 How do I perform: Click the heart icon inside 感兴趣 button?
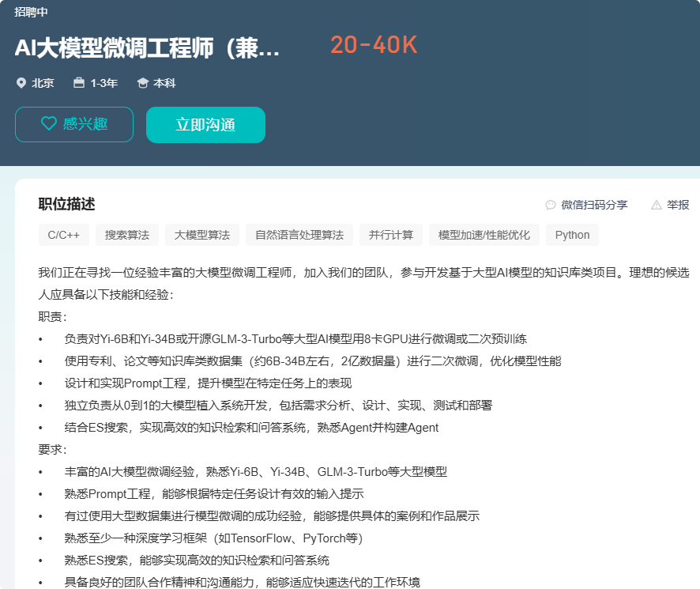pyautogui.click(x=48, y=124)
